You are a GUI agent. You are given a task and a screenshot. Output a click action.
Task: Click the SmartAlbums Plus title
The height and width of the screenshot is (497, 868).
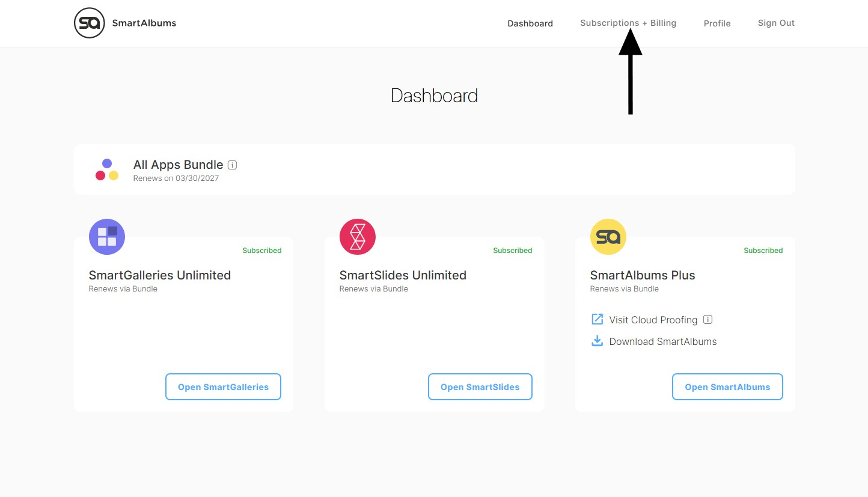coord(643,275)
